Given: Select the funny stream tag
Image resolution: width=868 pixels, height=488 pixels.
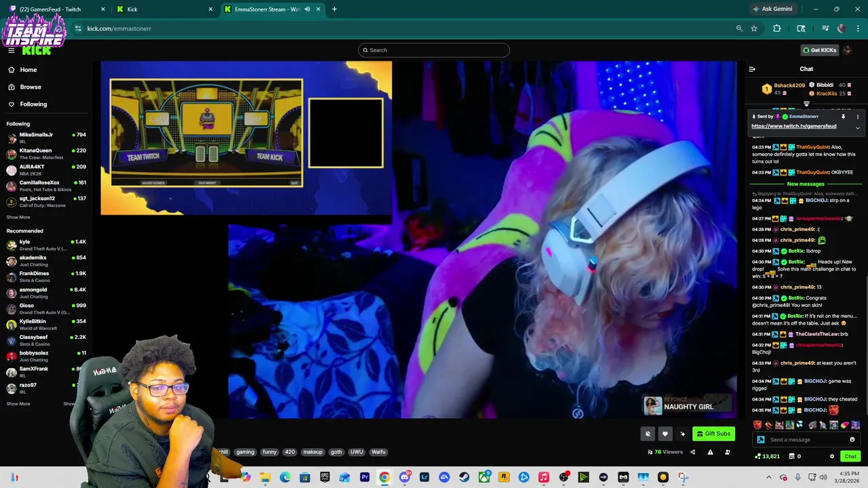Looking at the screenshot, I should coord(270,452).
